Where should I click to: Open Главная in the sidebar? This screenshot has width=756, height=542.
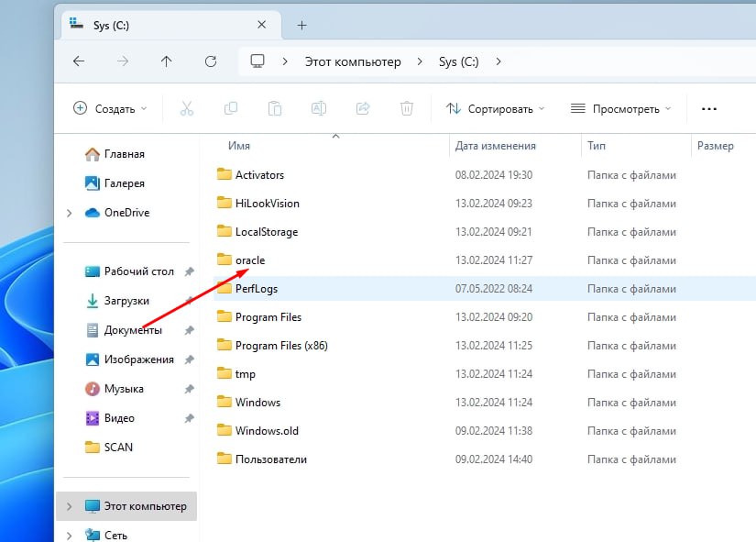(x=115, y=154)
